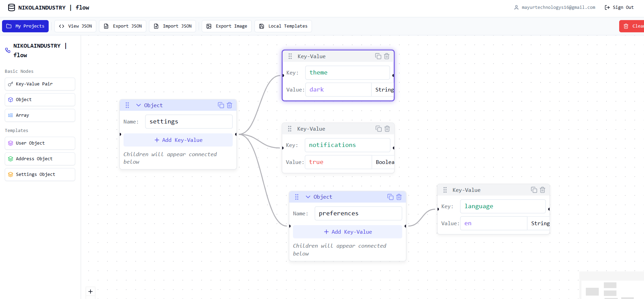Screen dimensions: 644x299
Task: Select the Settings Object template
Action: coord(40,175)
